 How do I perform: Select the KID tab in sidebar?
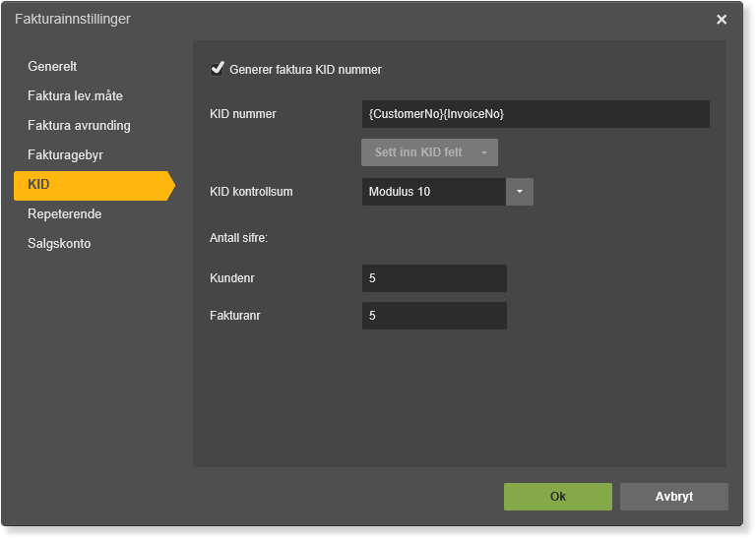pos(94,186)
